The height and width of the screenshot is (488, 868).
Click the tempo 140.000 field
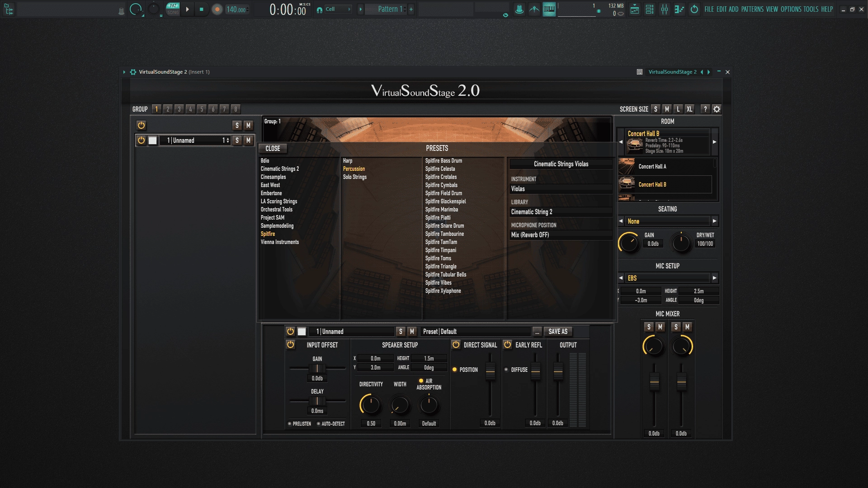coord(236,9)
